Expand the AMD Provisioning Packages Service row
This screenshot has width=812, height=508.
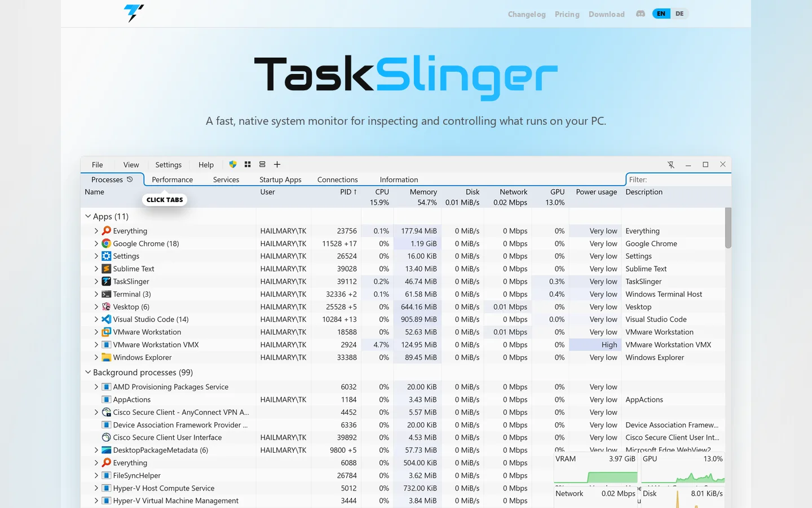(96, 387)
